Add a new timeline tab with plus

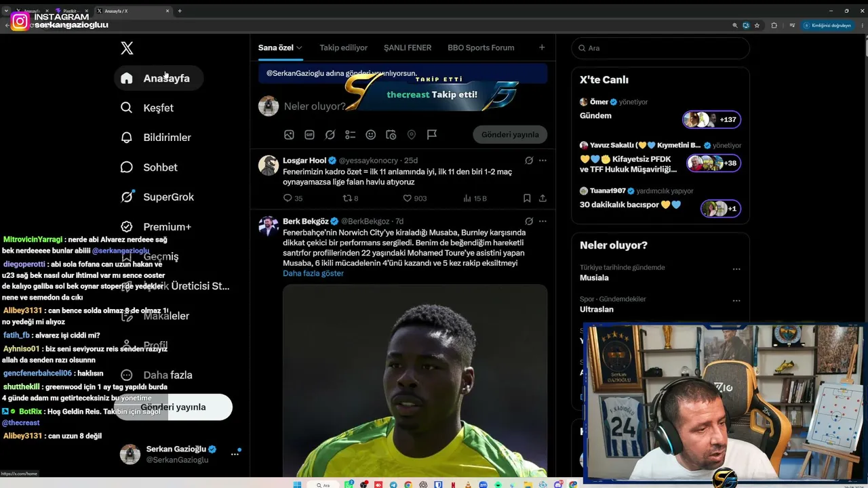(x=542, y=47)
